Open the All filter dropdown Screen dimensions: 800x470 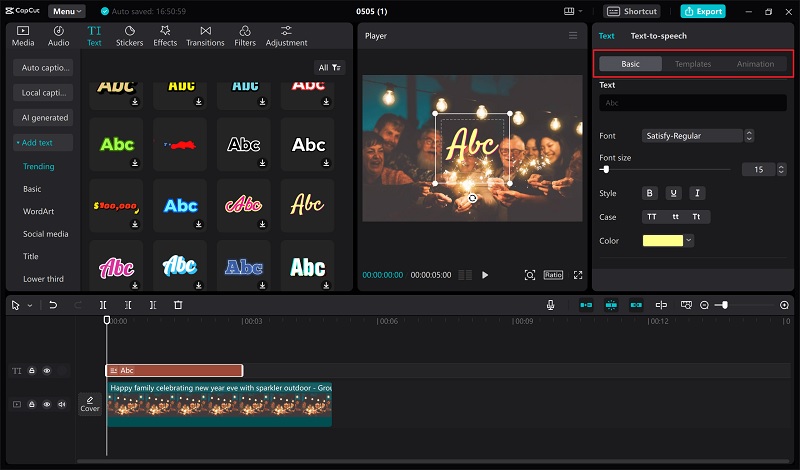[330, 68]
